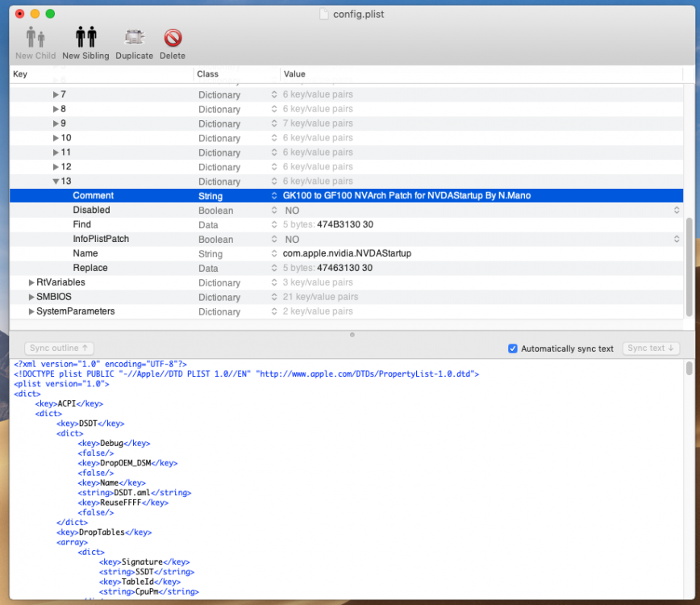This screenshot has width=700, height=605.
Task: Open class stepper for Replace row
Action: [274, 268]
